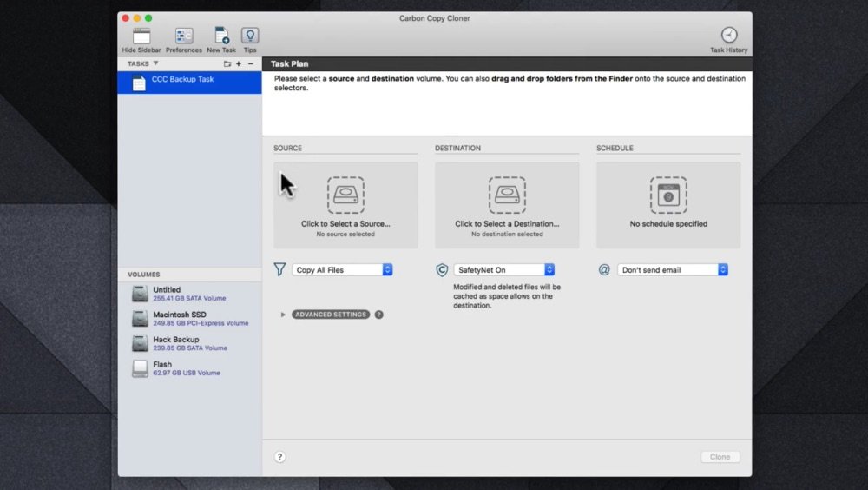This screenshot has width=868, height=490.
Task: Click to Select a Source drive box
Action: point(345,206)
